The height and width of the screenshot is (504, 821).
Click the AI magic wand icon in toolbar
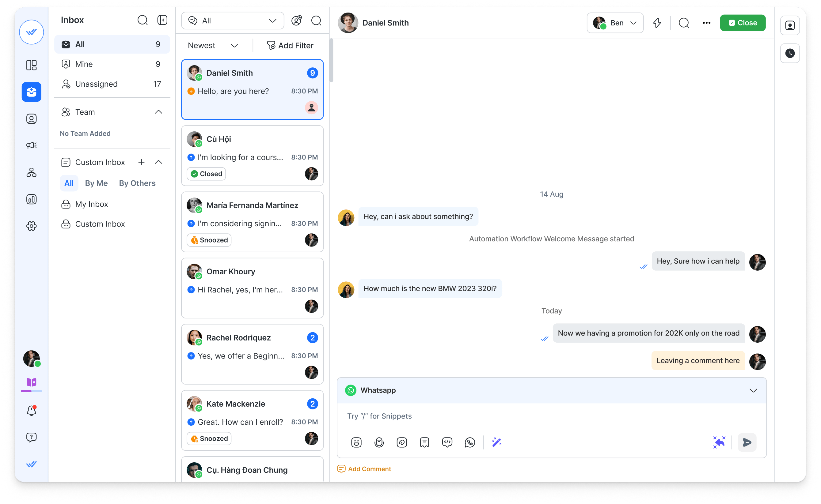coord(497,442)
